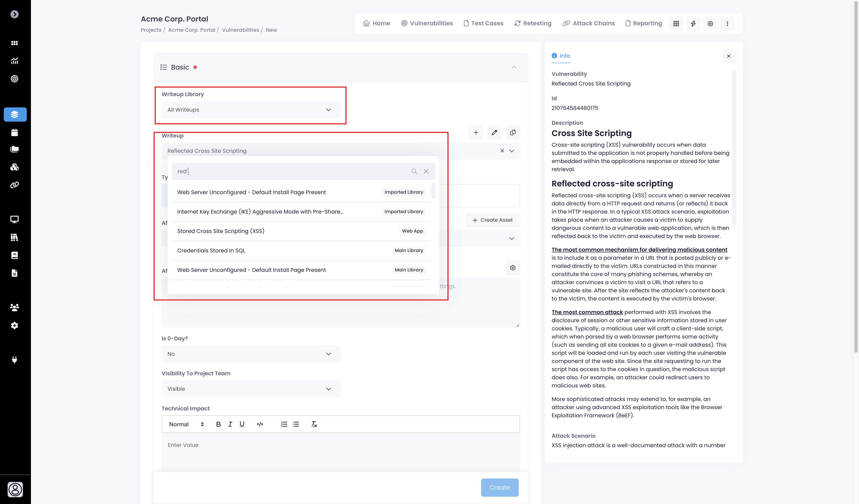This screenshot has width=859, height=504.
Task: Clear formatting with the Tx icon
Action: [314, 424]
